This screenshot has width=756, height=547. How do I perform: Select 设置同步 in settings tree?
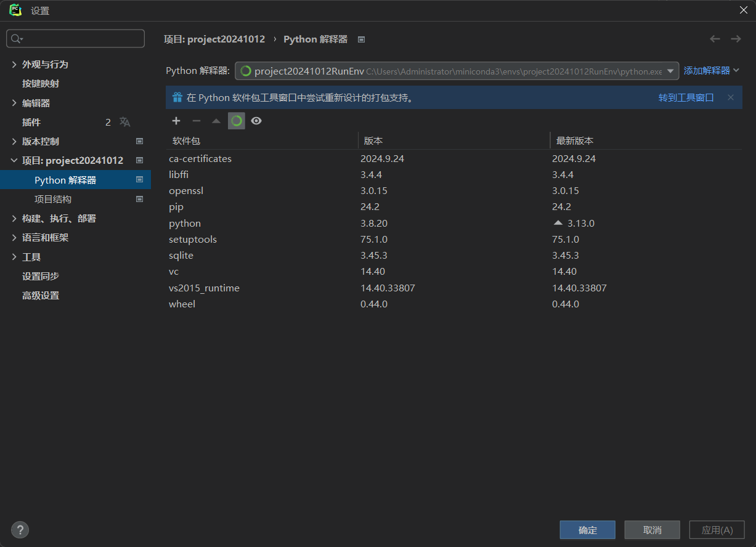click(x=41, y=276)
